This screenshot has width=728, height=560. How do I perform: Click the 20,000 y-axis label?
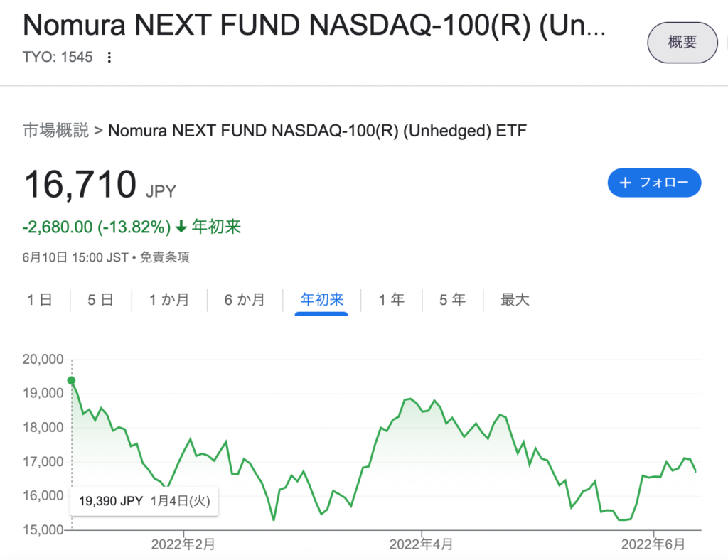[43, 359]
